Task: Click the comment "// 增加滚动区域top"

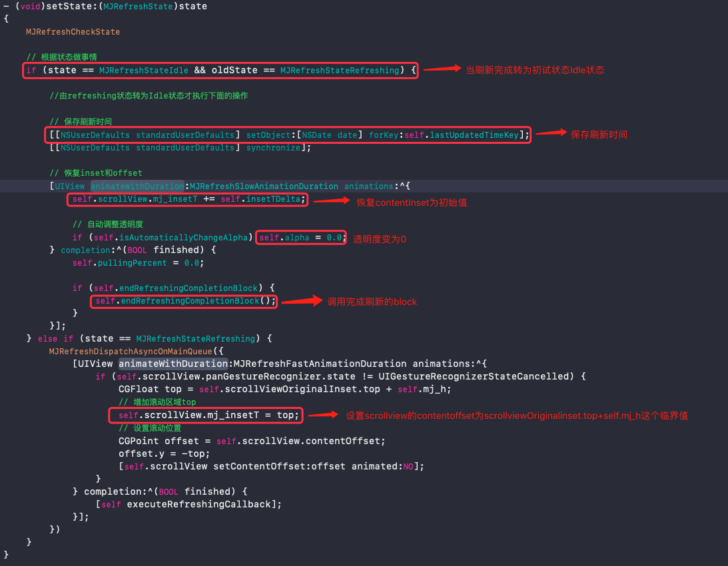Action: tap(157, 402)
